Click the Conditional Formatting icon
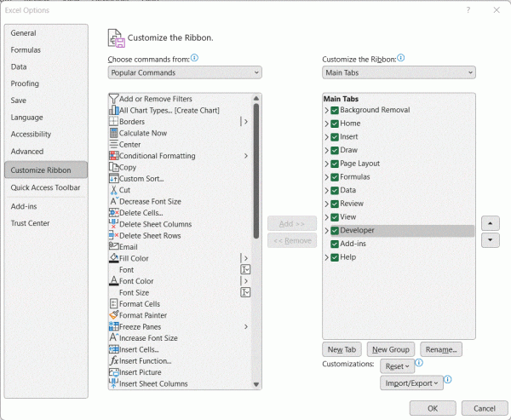The height and width of the screenshot is (420, 511). (113, 156)
